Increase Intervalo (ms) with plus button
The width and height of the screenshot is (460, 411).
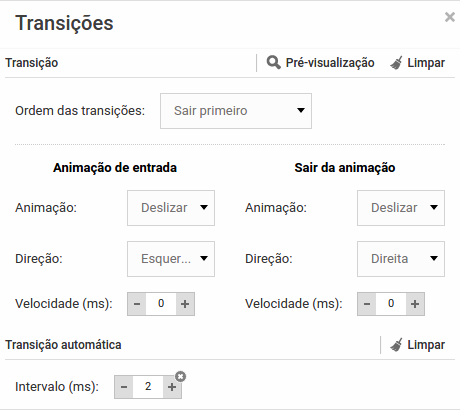pyautogui.click(x=172, y=387)
